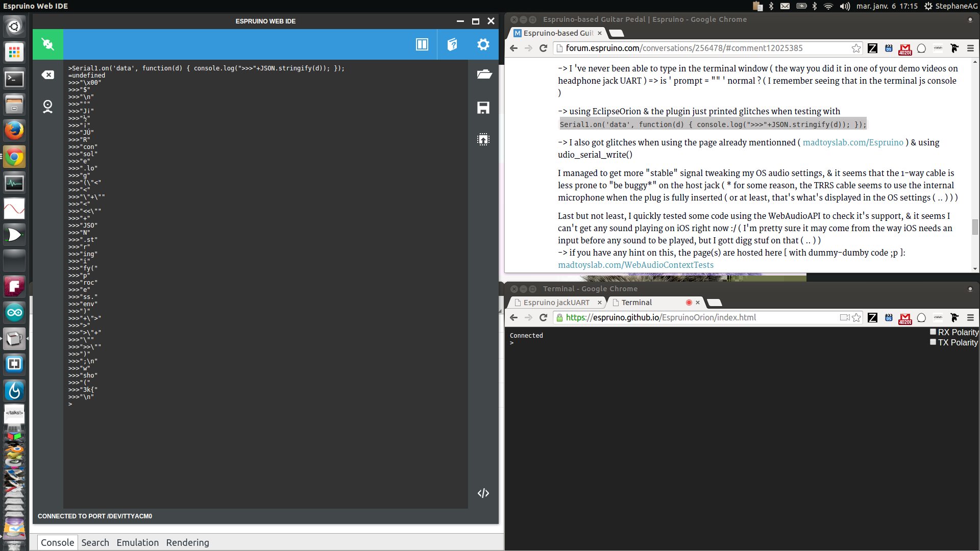
Task: Open Chrome menu in forum window
Action: (x=970, y=48)
